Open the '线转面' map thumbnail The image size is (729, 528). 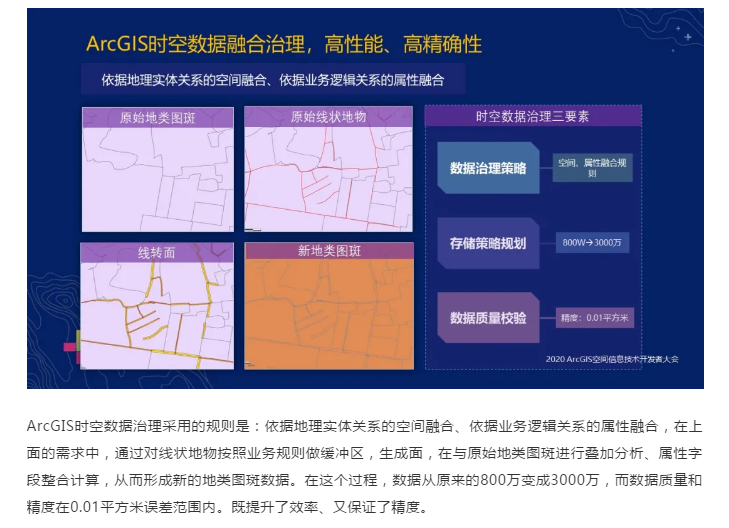(x=157, y=306)
